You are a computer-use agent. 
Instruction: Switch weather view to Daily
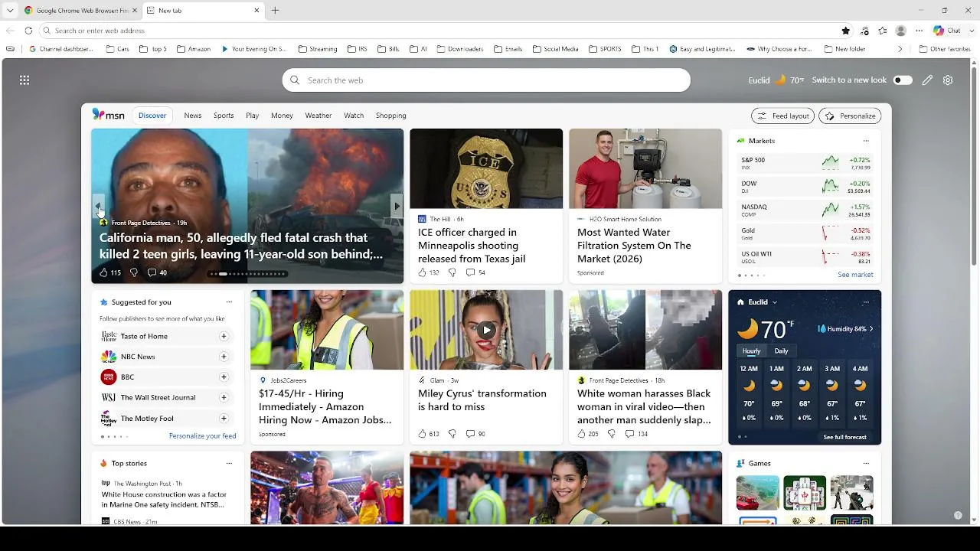point(781,351)
